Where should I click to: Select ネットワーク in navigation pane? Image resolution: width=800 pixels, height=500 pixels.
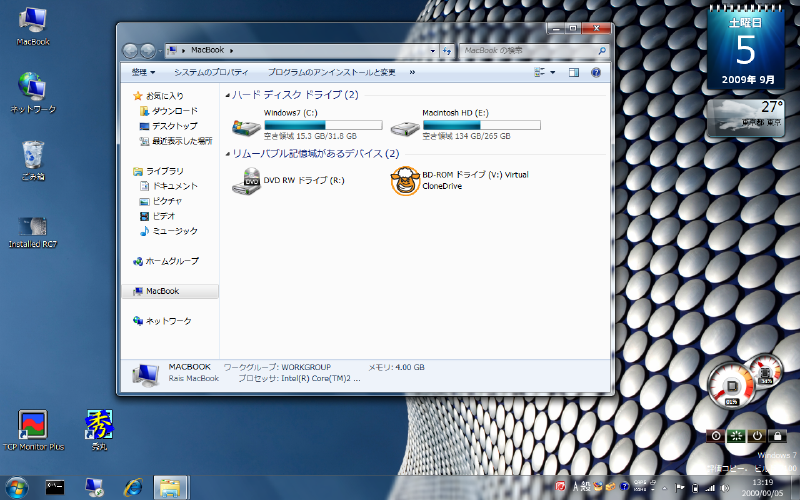[163, 321]
